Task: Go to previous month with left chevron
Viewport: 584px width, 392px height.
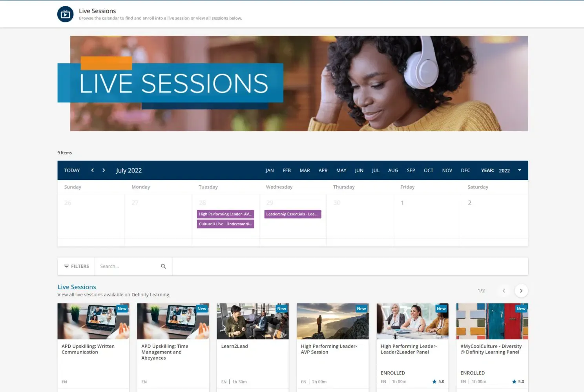Action: pos(92,170)
